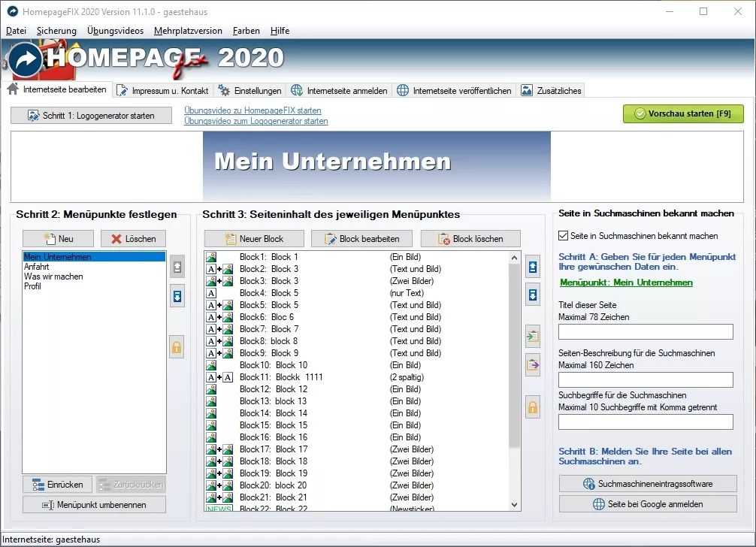Click Vorschau starten [F9] button
The image size is (756, 547).
click(683, 113)
